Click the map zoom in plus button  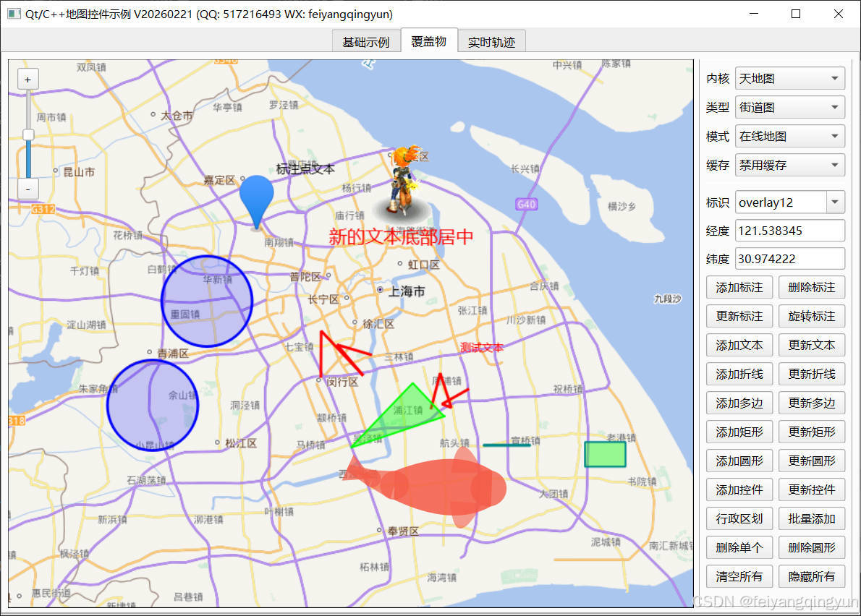(x=28, y=80)
